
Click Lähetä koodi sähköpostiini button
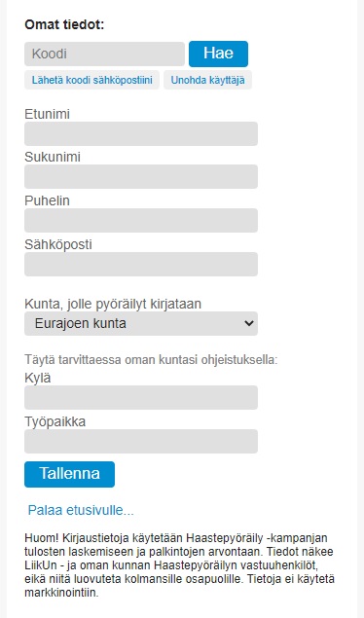pos(91,80)
